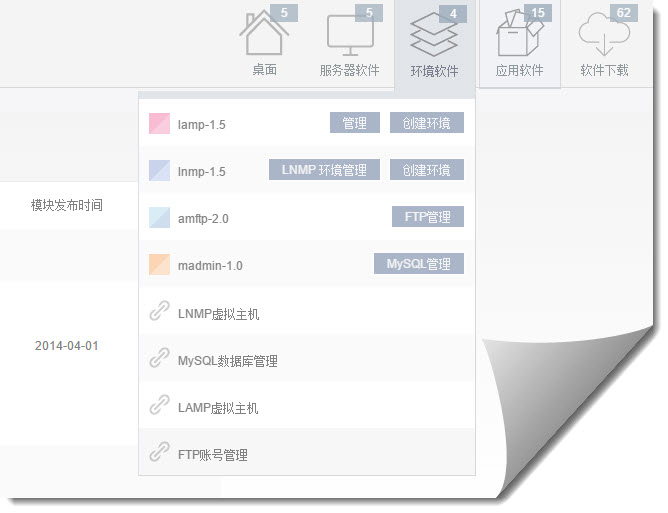Click the blue lnmp-1.5 module icon

(159, 171)
